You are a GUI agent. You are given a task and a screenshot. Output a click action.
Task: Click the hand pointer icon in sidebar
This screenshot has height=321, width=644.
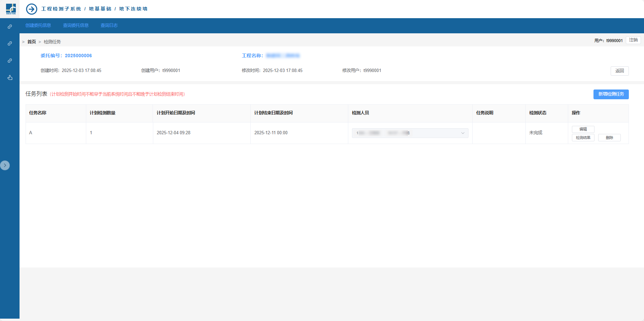(10, 78)
